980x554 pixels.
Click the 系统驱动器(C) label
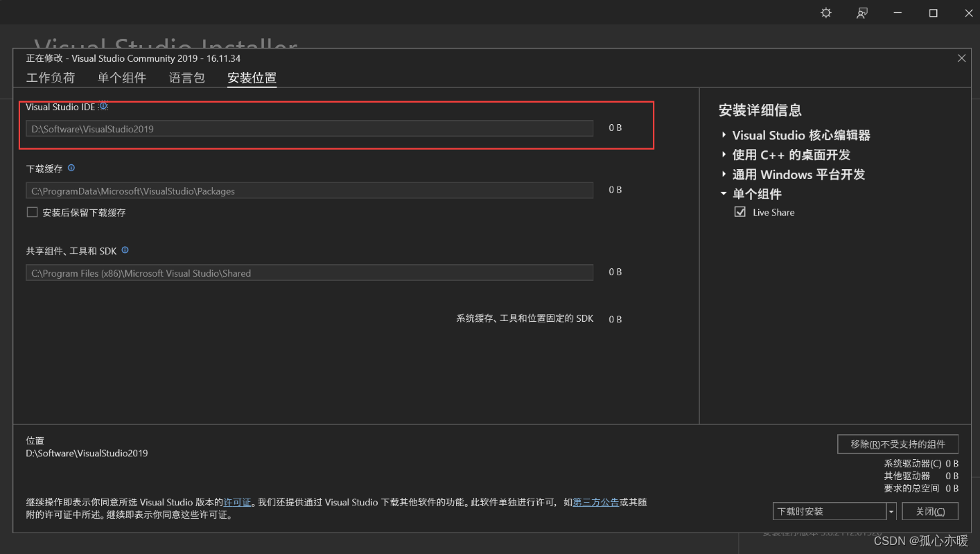[x=913, y=463]
